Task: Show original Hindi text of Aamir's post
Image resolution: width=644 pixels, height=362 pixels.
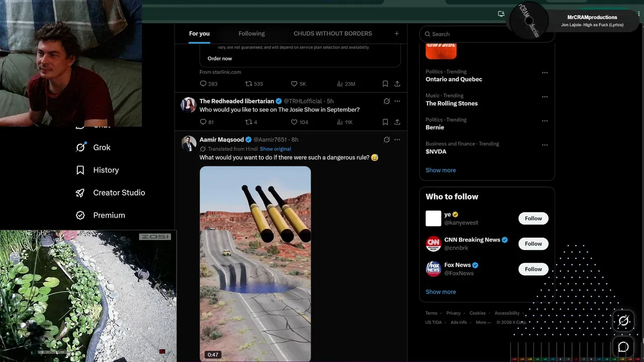Action: (275, 149)
